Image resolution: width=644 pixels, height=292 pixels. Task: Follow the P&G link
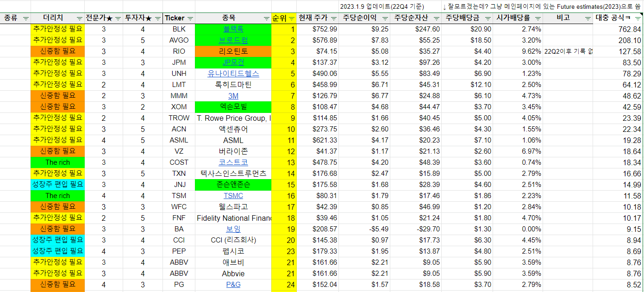click(233, 285)
